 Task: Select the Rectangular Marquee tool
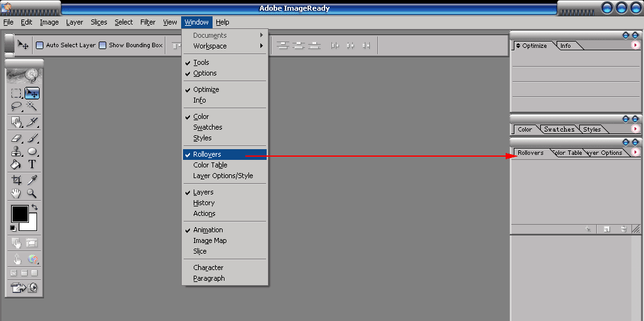(16, 93)
